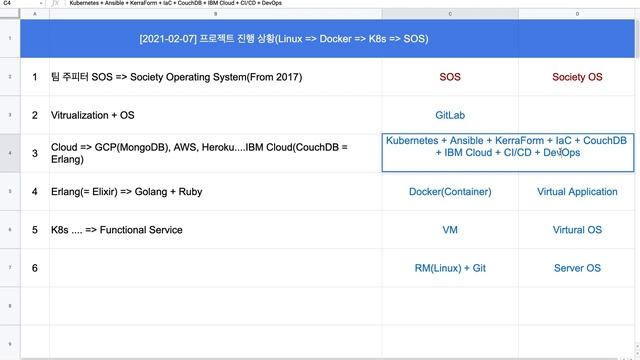Select the red 'Society OS' cell
640x360 pixels.
click(x=577, y=77)
